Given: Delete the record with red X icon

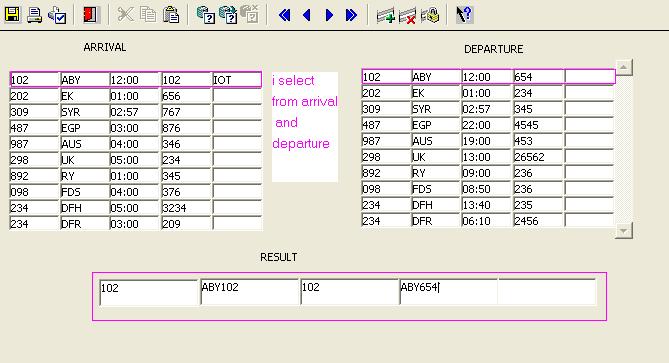Looking at the screenshot, I should tap(407, 15).
